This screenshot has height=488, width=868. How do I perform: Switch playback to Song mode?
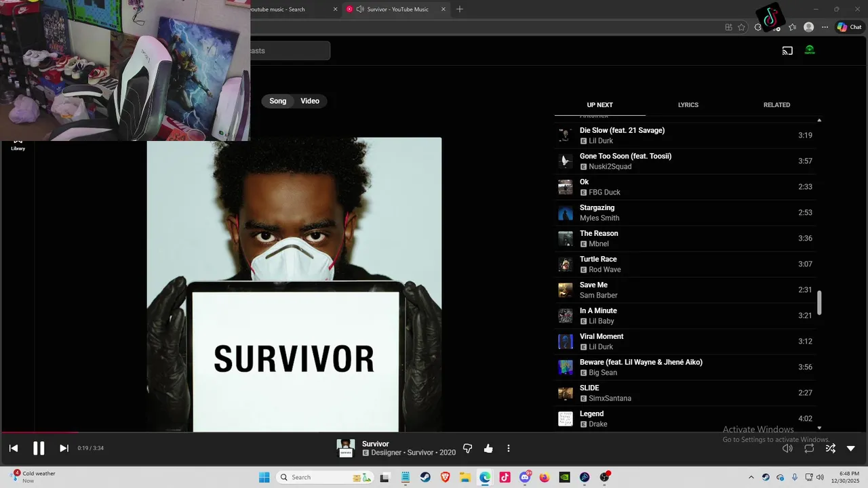278,101
